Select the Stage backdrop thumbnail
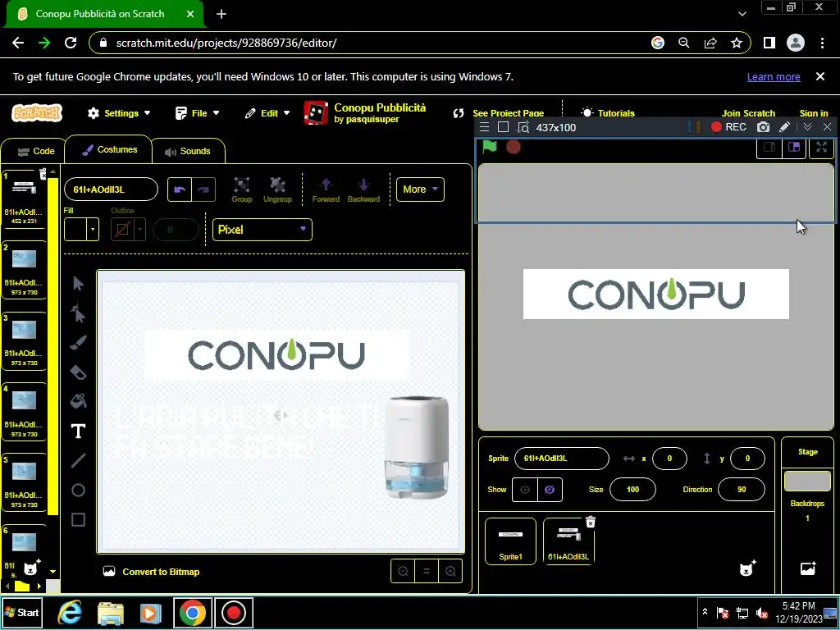Viewport: 840px width, 630px height. click(x=807, y=481)
